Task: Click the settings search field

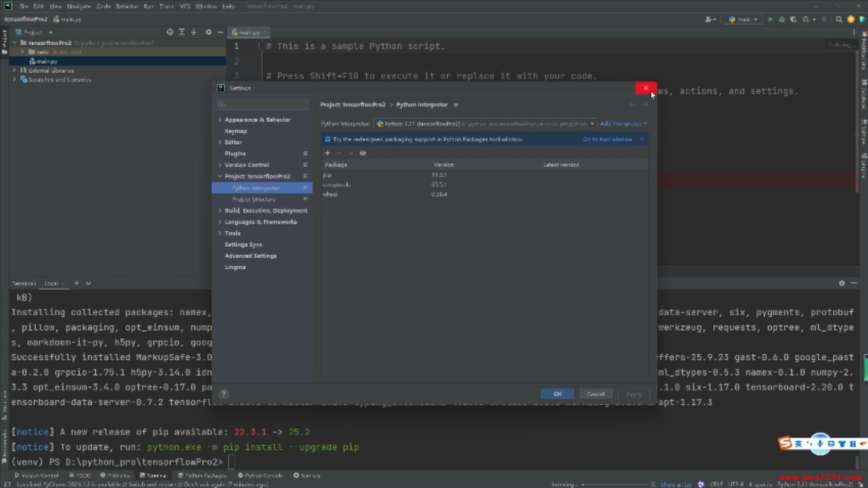Action: [262, 104]
